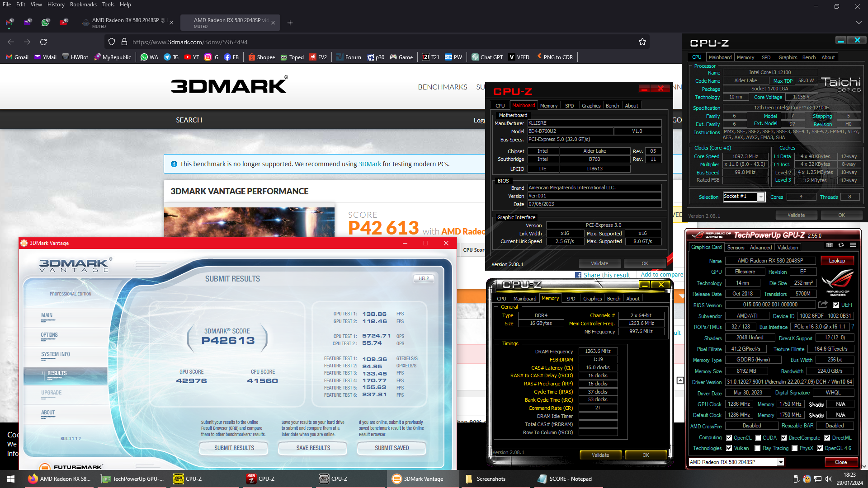Expand browser tab list chevron
The height and width of the screenshot is (488, 868).
pos(859,22)
